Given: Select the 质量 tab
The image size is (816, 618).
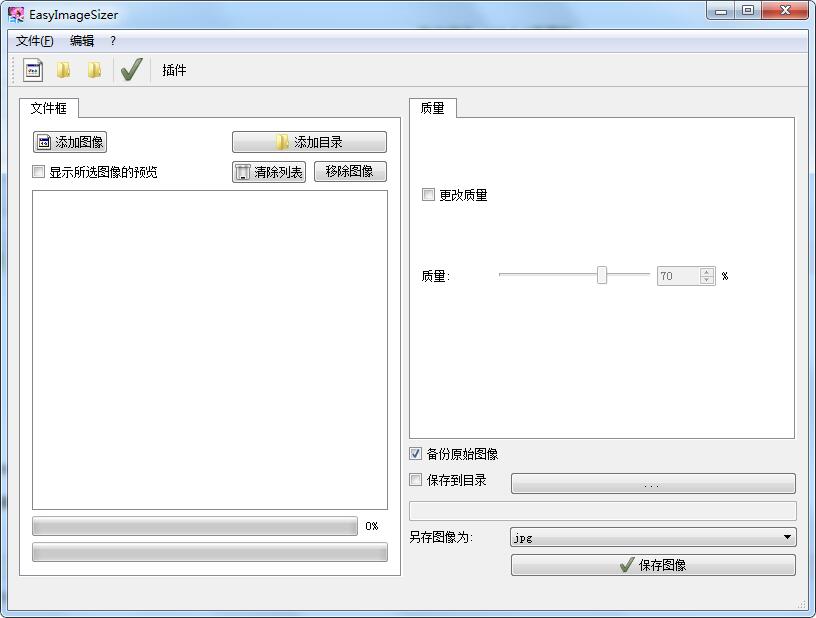Looking at the screenshot, I should (432, 108).
